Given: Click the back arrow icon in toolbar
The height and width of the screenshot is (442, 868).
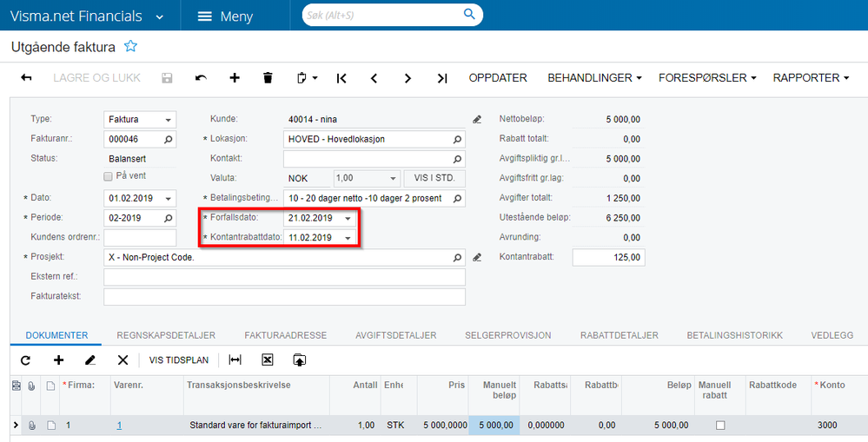Looking at the screenshot, I should pyautogui.click(x=26, y=78).
